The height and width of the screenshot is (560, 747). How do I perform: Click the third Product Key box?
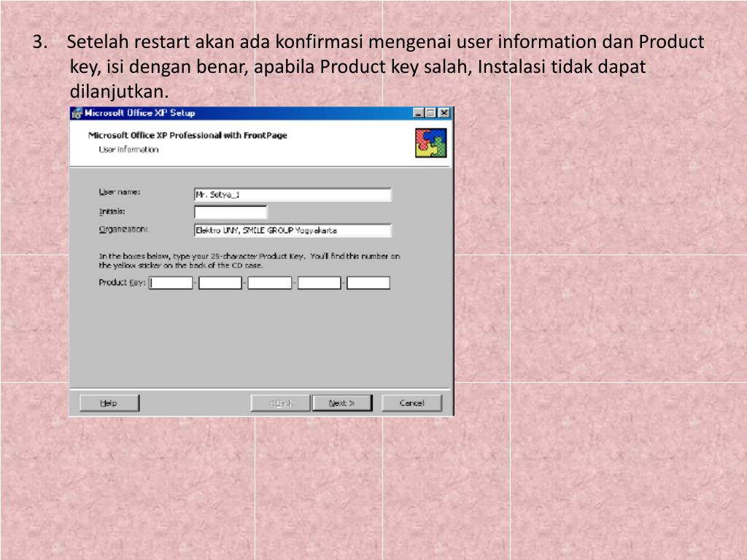click(x=270, y=283)
